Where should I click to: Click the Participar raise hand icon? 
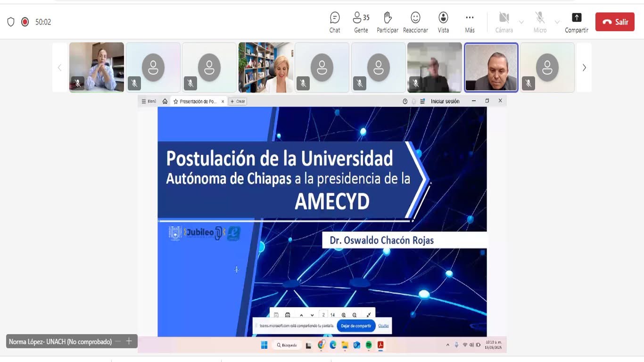388,22
